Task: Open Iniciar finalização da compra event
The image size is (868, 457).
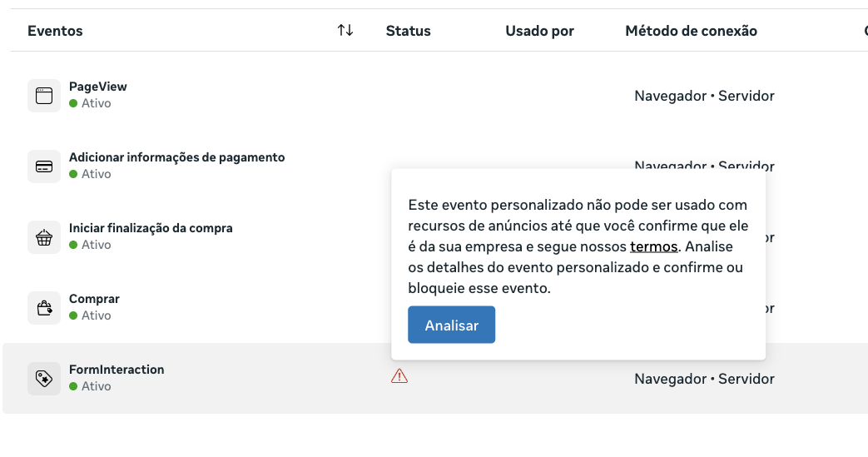Action: (x=151, y=228)
